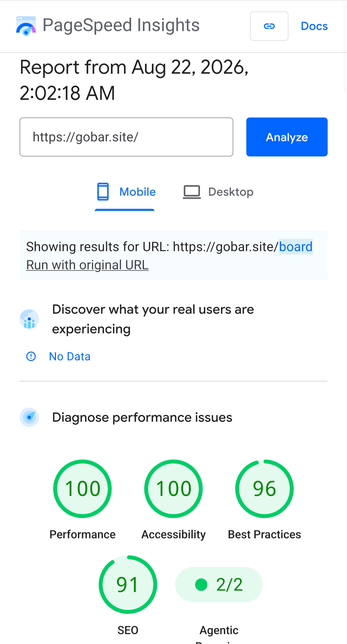
Task: Jump to SEO 91 score gauge
Action: 128,585
